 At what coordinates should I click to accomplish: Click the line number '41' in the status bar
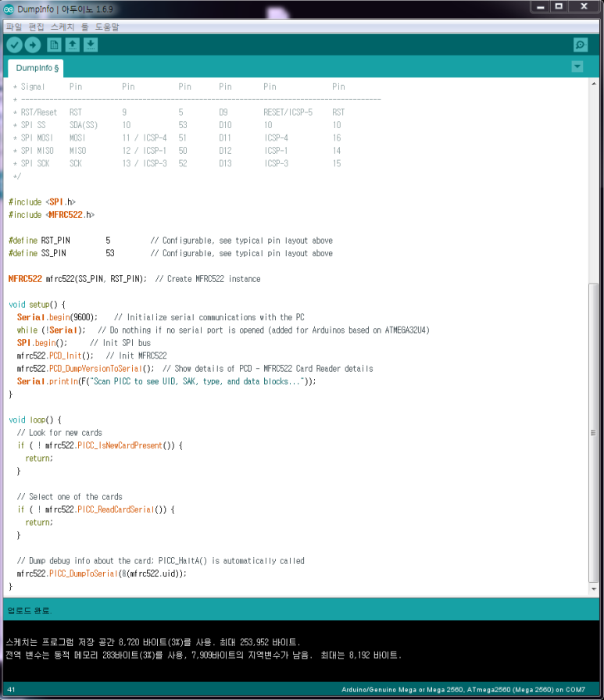pyautogui.click(x=11, y=690)
